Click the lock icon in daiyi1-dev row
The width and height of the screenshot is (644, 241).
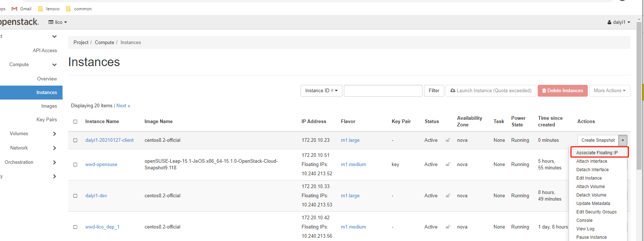point(448,195)
